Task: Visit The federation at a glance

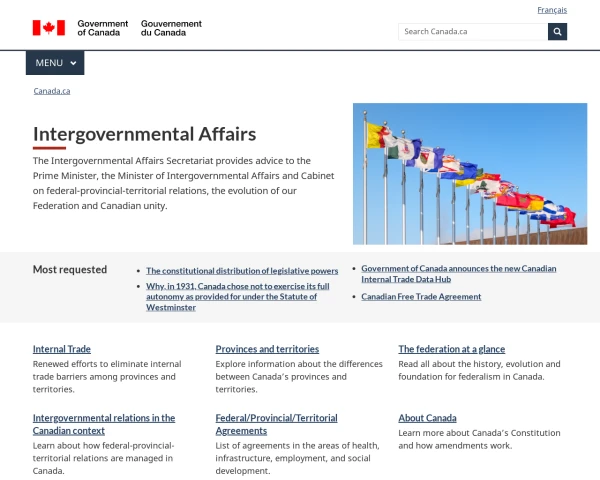Action: pos(450,349)
